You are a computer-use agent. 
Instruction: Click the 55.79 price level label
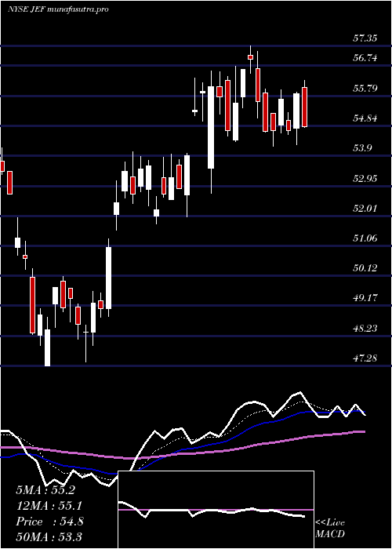tap(365, 88)
